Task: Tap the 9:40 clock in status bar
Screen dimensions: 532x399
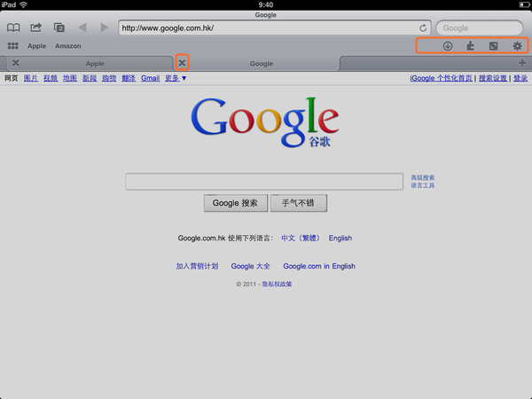Action: point(266,4)
